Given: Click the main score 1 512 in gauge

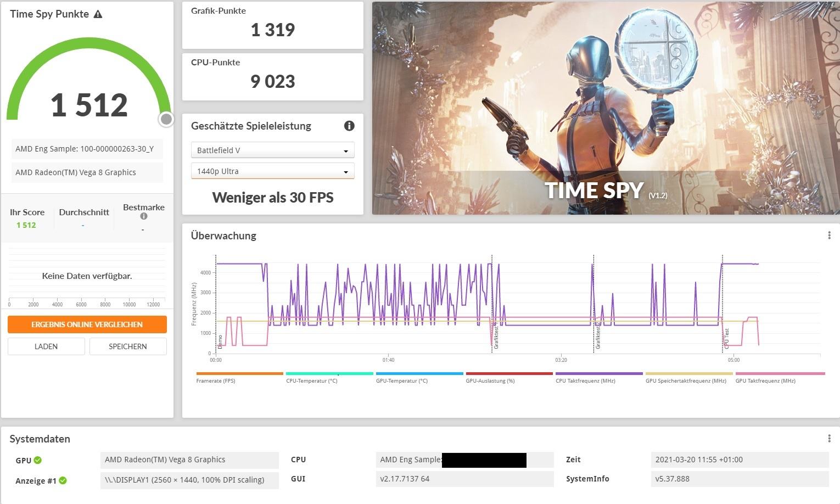Looking at the screenshot, I should (89, 105).
